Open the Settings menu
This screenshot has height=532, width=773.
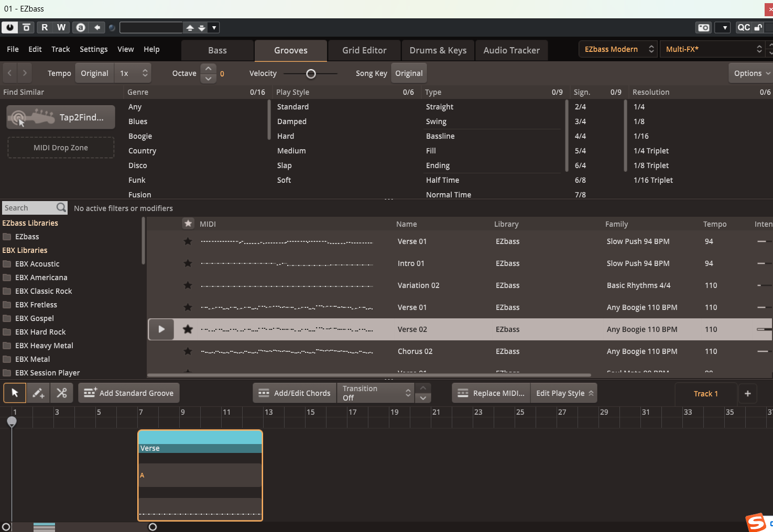(x=93, y=49)
